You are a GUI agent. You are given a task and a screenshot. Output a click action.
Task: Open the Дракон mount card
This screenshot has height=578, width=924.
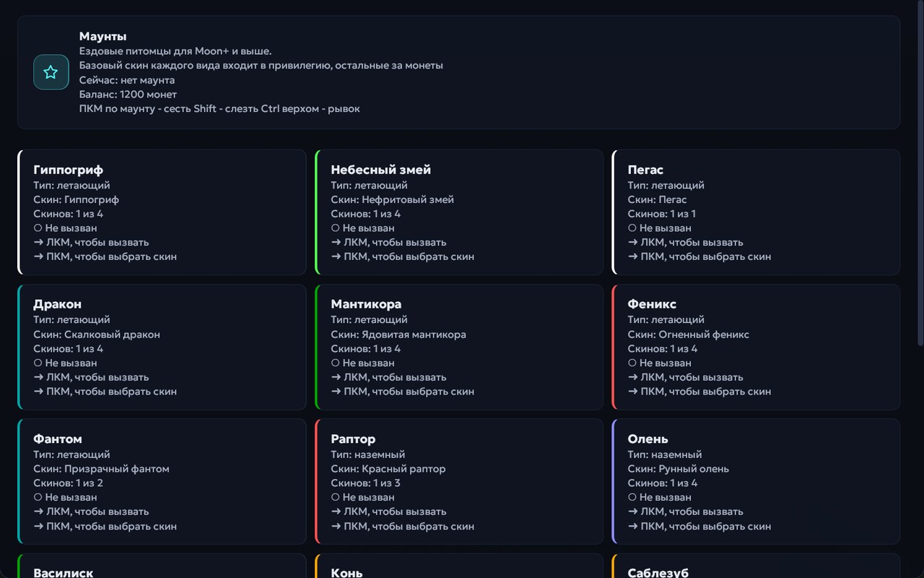162,347
